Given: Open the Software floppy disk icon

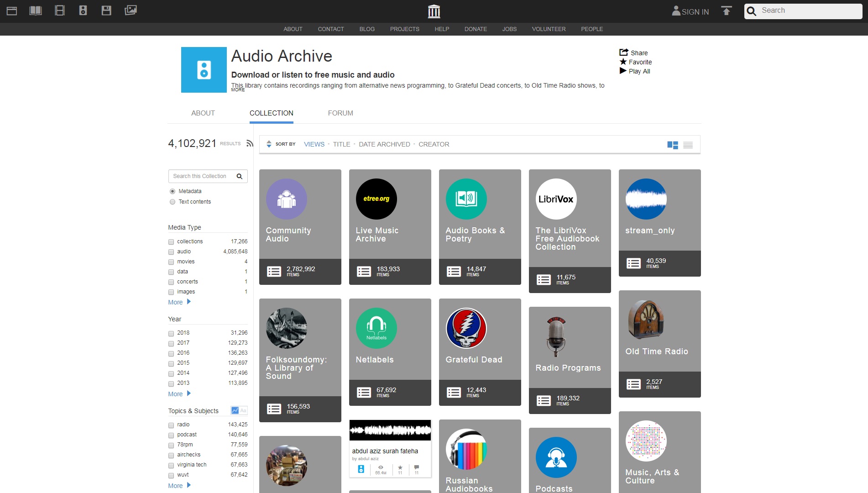Looking at the screenshot, I should [106, 10].
